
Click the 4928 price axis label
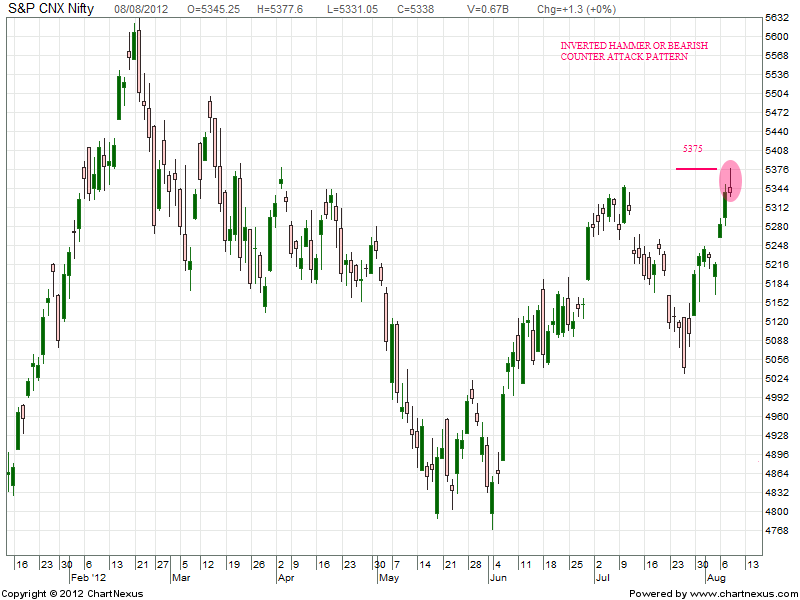pyautogui.click(x=777, y=435)
